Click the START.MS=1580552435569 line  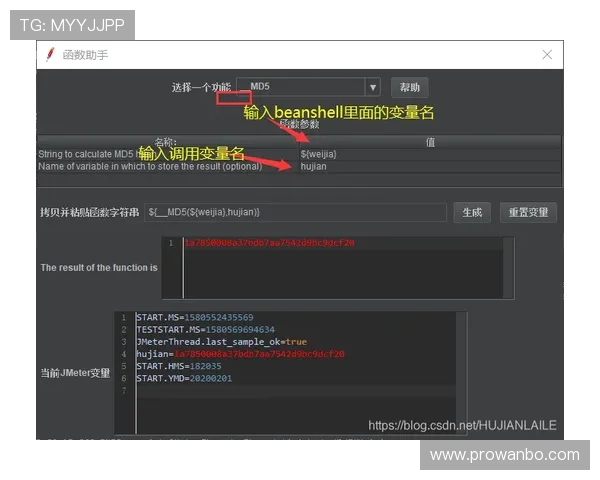pyautogui.click(x=195, y=318)
